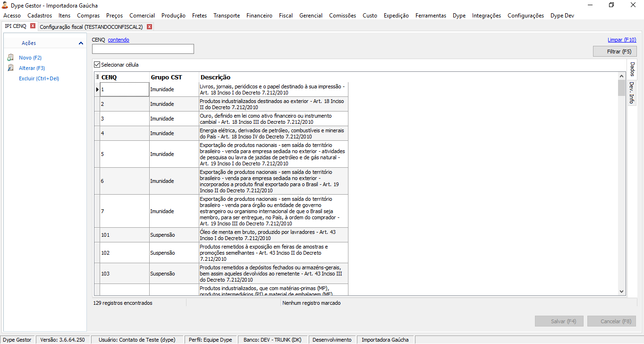
Task: Select the CENQ cell with value 101
Action: 125,235
